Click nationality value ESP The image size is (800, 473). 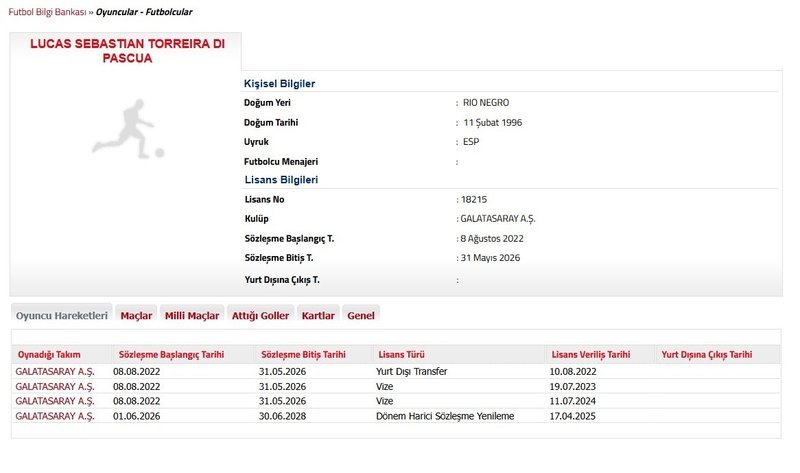(471, 142)
